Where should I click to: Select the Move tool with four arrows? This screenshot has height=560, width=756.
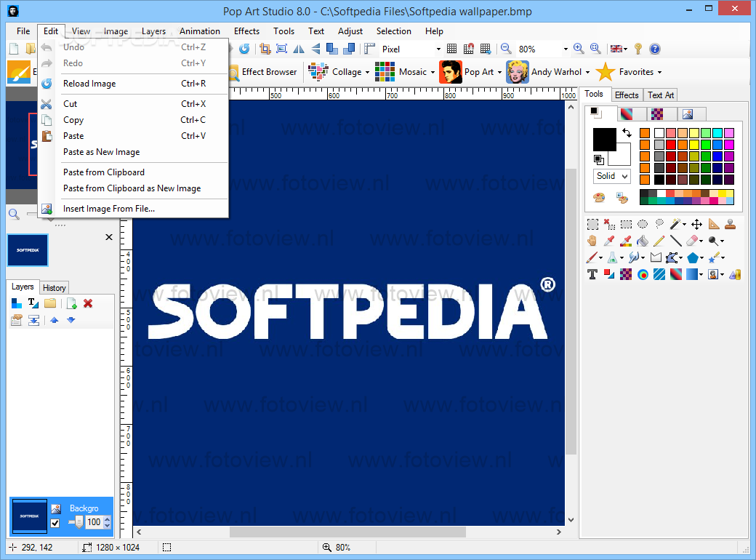pos(696,224)
